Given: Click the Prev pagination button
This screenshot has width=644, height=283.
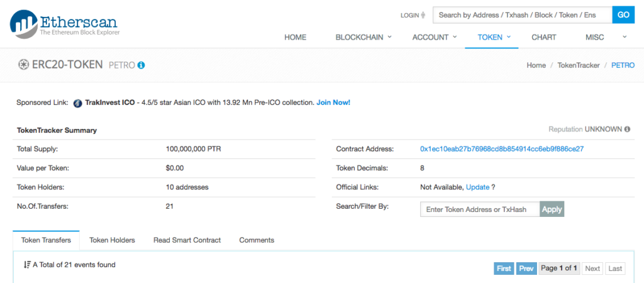Looking at the screenshot, I should point(526,269).
